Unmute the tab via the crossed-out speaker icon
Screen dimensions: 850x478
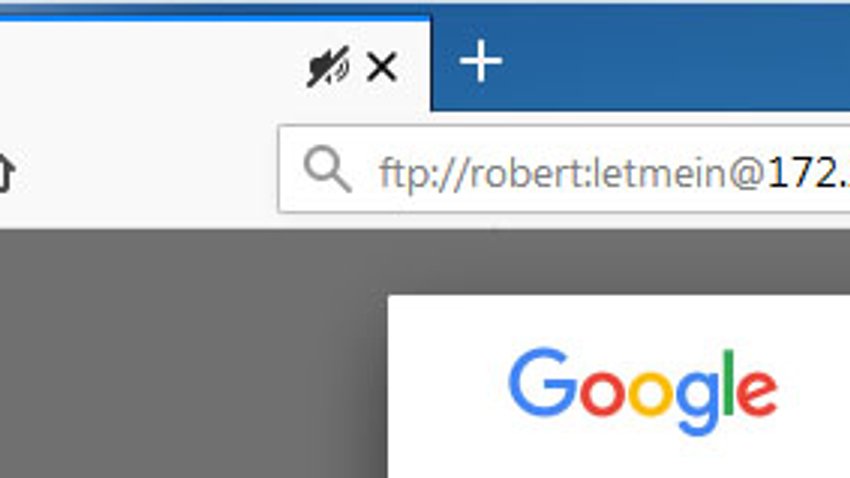pyautogui.click(x=328, y=67)
